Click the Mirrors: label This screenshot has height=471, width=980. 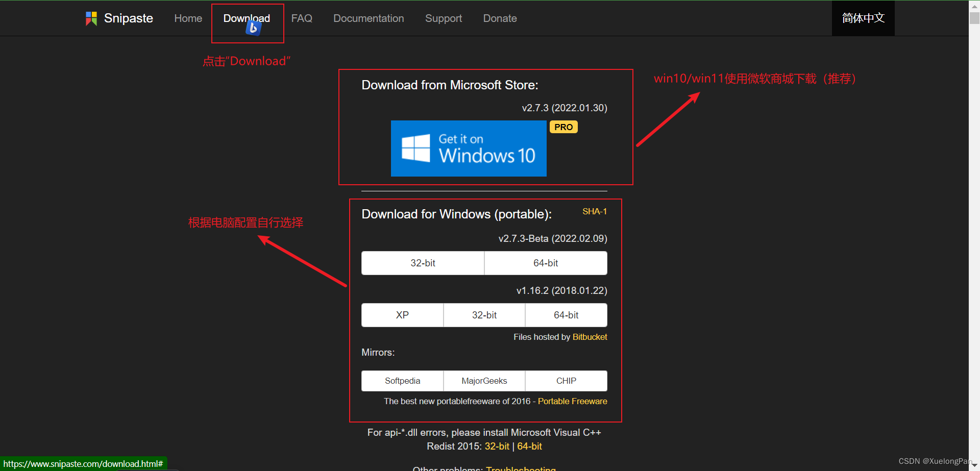(378, 353)
